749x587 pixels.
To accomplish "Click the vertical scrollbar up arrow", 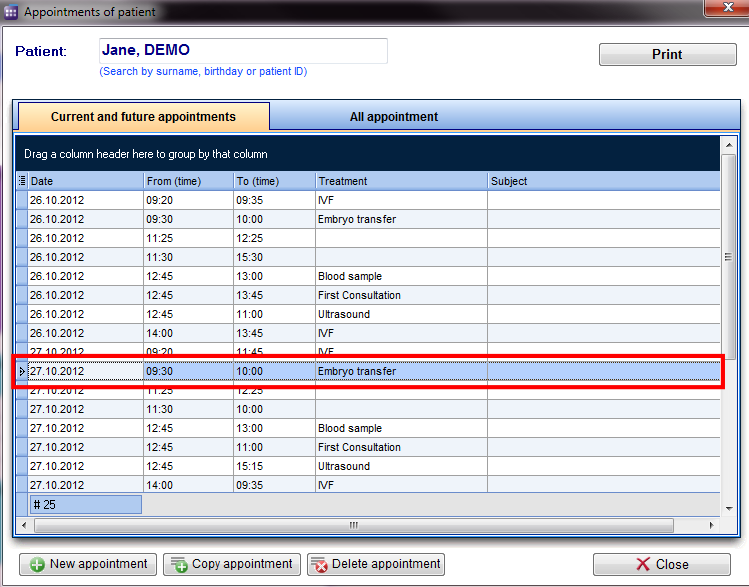I will [x=729, y=145].
